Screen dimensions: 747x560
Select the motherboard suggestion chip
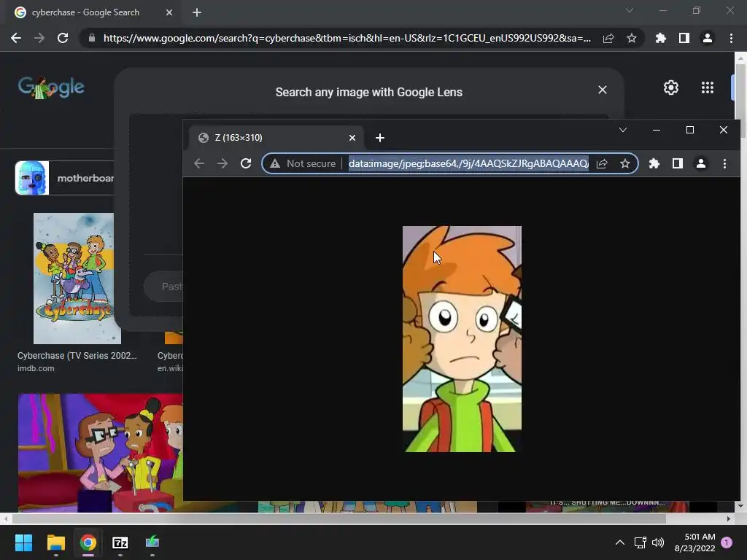point(65,178)
